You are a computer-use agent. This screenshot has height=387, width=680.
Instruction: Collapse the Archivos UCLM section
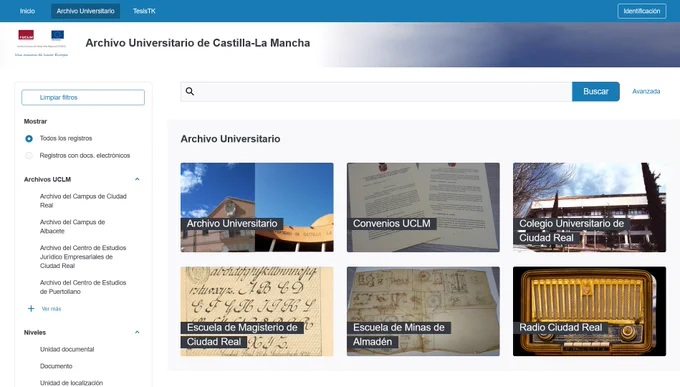coord(137,179)
